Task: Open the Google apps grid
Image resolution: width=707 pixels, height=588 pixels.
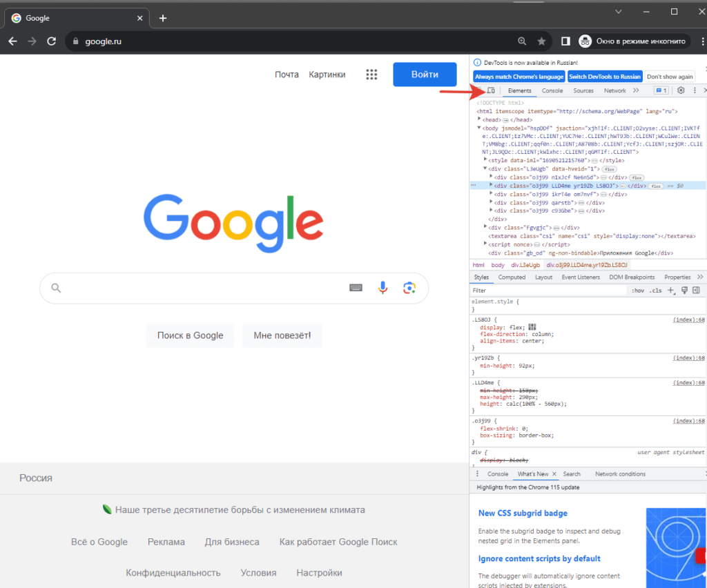Action: pos(371,75)
